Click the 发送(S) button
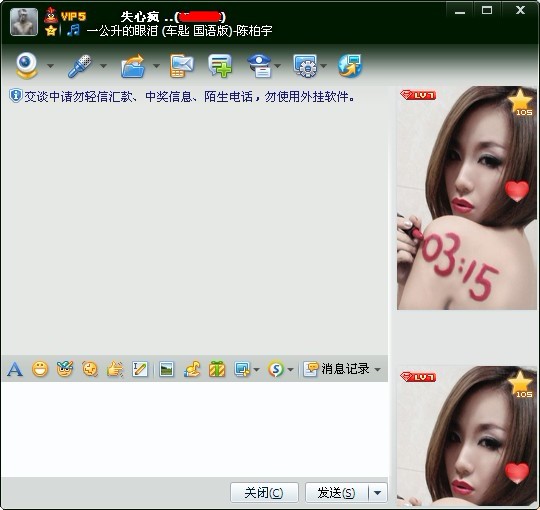Screen dimensions: 540x510 coord(337,493)
